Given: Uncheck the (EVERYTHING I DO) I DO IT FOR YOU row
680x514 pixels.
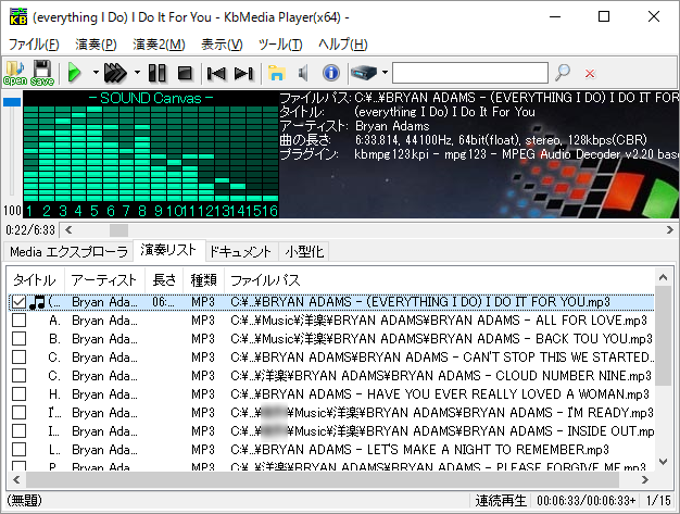Looking at the screenshot, I should [19, 302].
